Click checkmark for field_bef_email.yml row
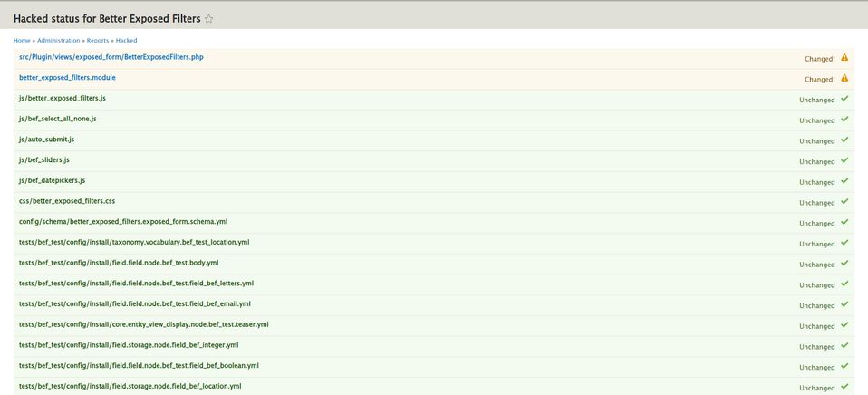Viewport: 868px width, 395px height. click(844, 304)
